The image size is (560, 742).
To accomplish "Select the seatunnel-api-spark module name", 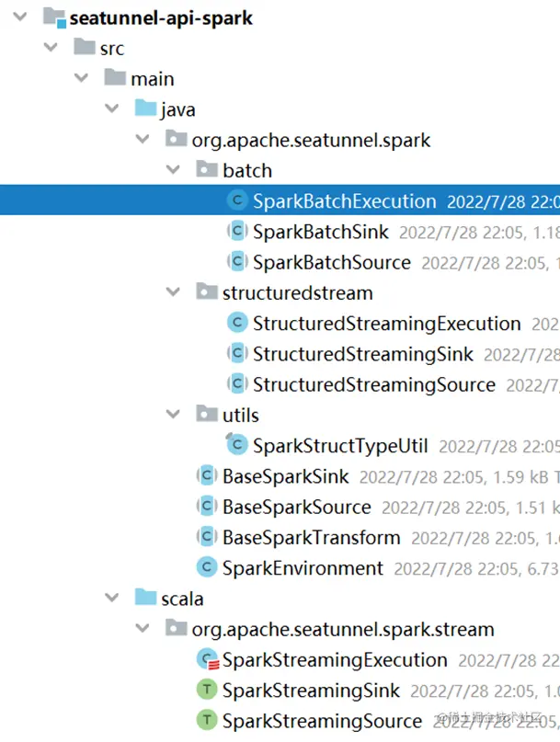I will [161, 18].
